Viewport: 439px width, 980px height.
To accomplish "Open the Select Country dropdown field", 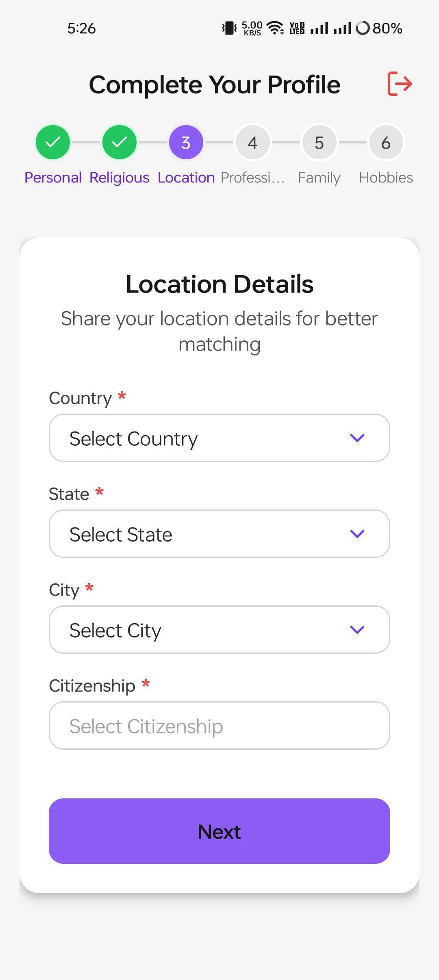I will [203, 438].
